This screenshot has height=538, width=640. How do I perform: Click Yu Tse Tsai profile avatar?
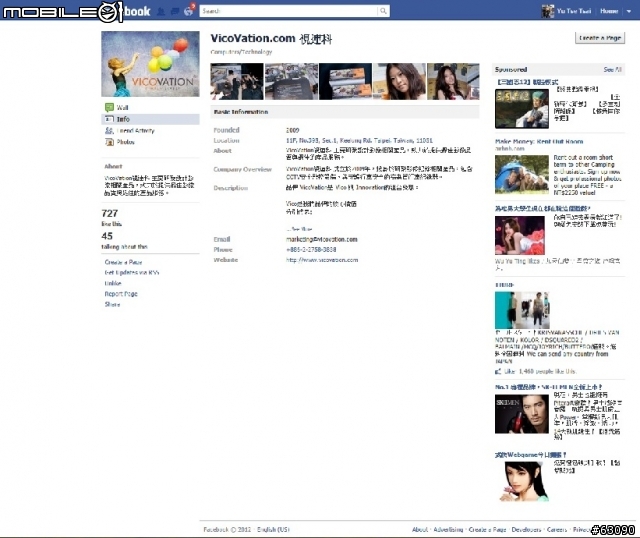click(x=547, y=11)
